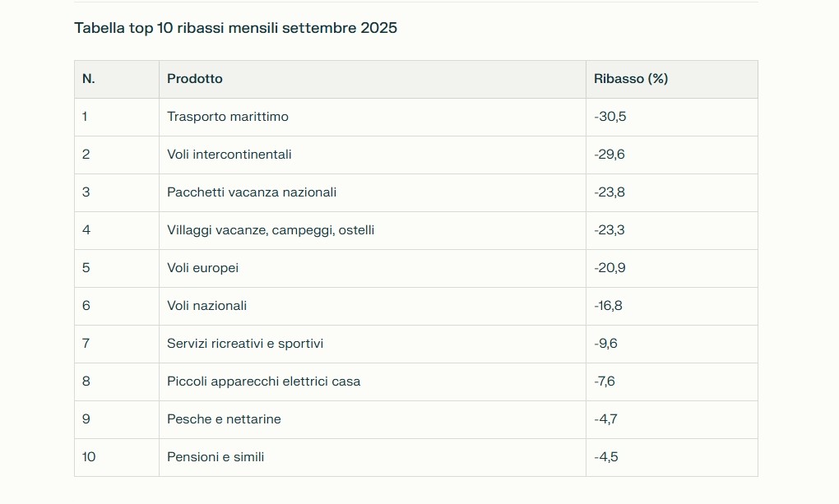Click the 'Ribasso (%)' column header
The image size is (839, 504).
631,79
